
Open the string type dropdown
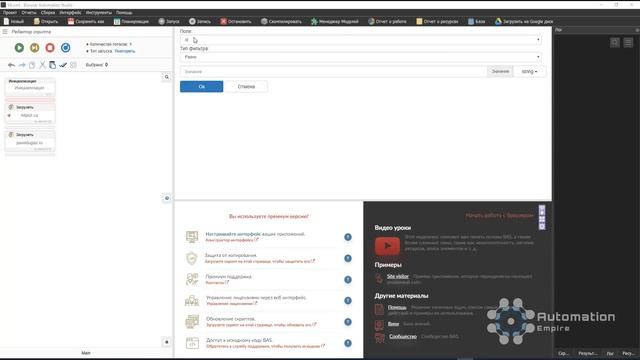(529, 71)
